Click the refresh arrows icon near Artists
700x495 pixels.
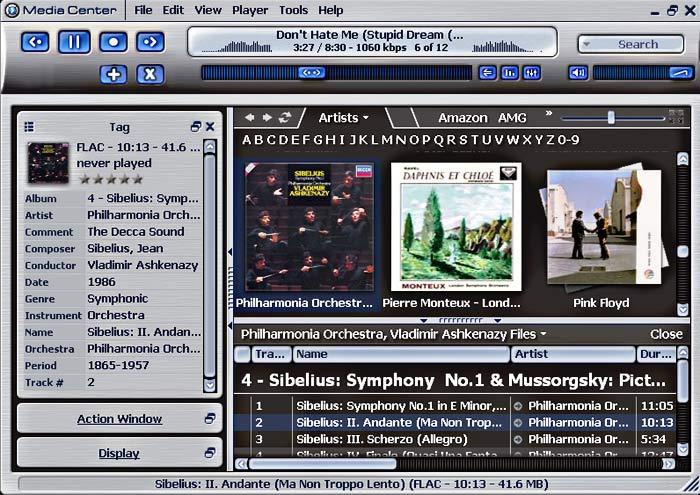tap(285, 118)
